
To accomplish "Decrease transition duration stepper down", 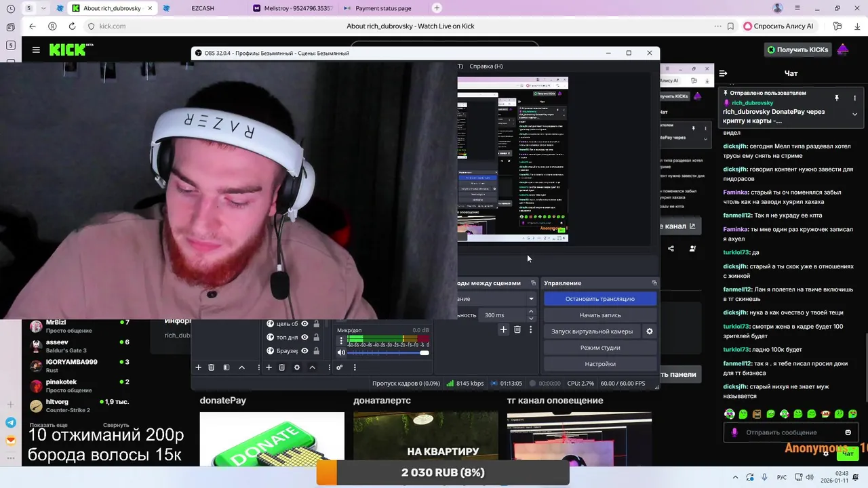I will (x=531, y=318).
